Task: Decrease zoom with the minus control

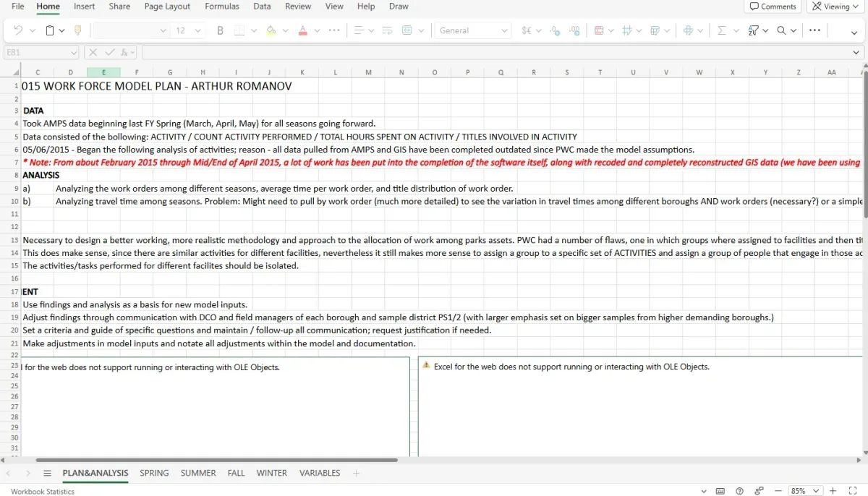Action: [x=778, y=491]
